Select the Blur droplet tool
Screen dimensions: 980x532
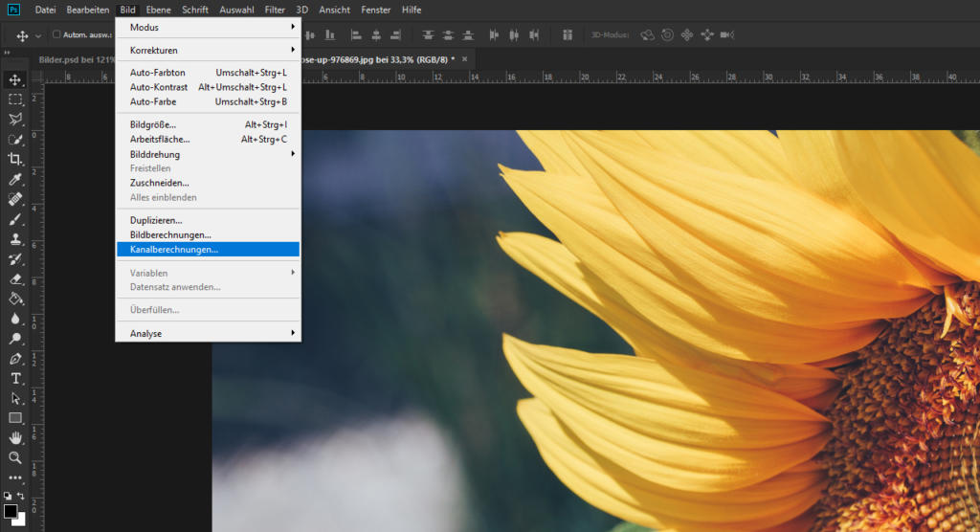15,319
